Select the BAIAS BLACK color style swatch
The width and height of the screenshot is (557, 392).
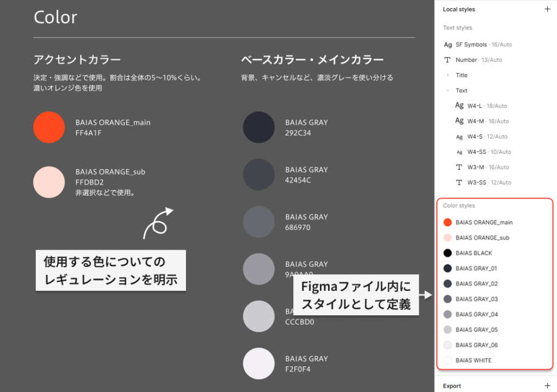pyautogui.click(x=448, y=253)
